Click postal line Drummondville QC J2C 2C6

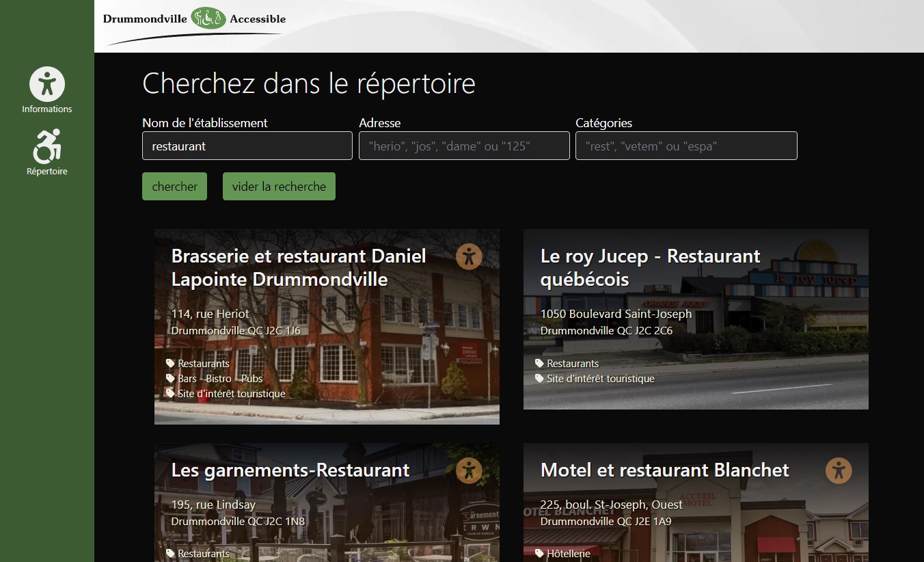coord(606,330)
